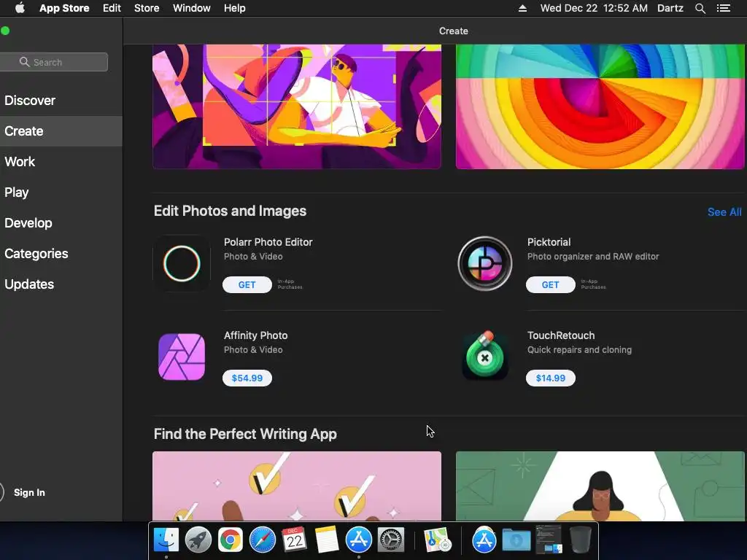Click the account avatar next to Sign In
This screenshot has width=747, height=560.
[1, 492]
